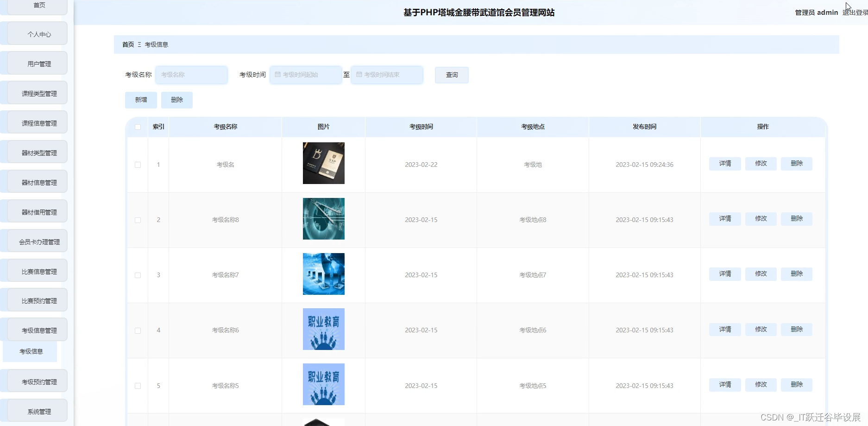Select the 考级信息 submenu entry
Viewport: 868px width, 426px height.
31,351
